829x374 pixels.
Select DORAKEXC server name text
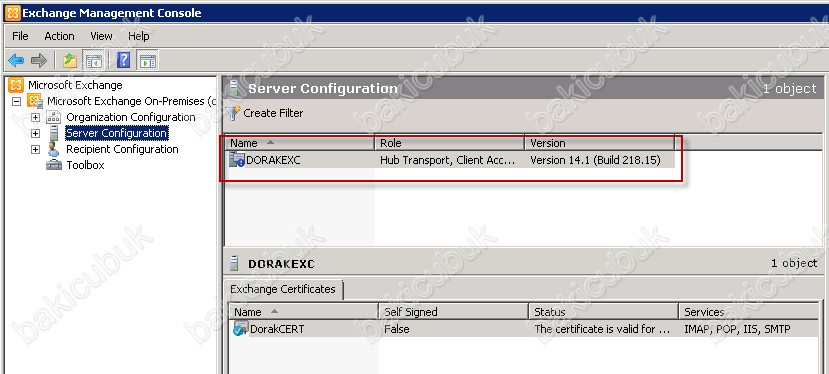coord(273,160)
